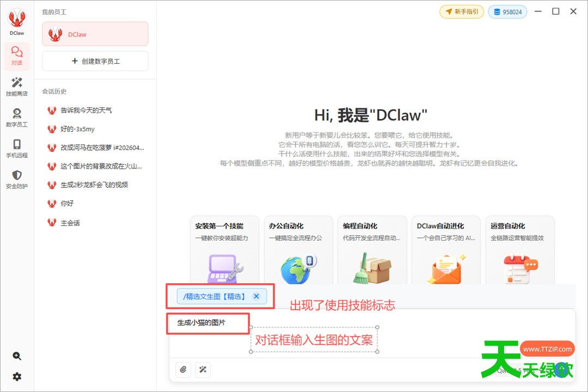Click lobster icon beside 告诉我今天的天气

click(x=52, y=111)
